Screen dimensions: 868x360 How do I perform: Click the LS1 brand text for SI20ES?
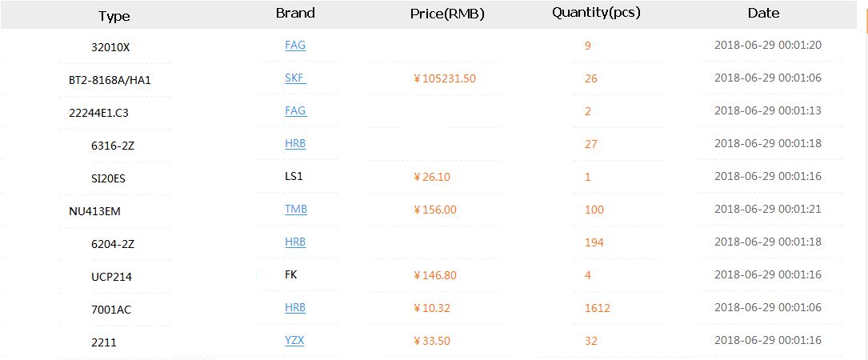click(294, 177)
